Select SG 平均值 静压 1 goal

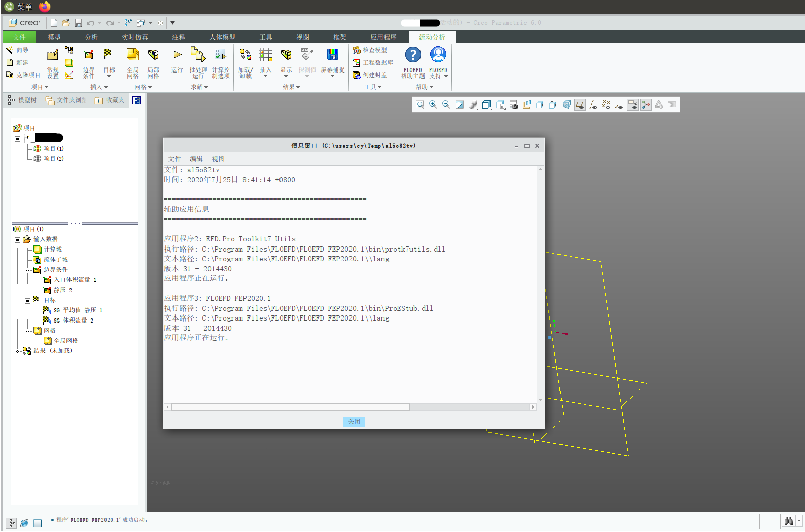pos(73,310)
